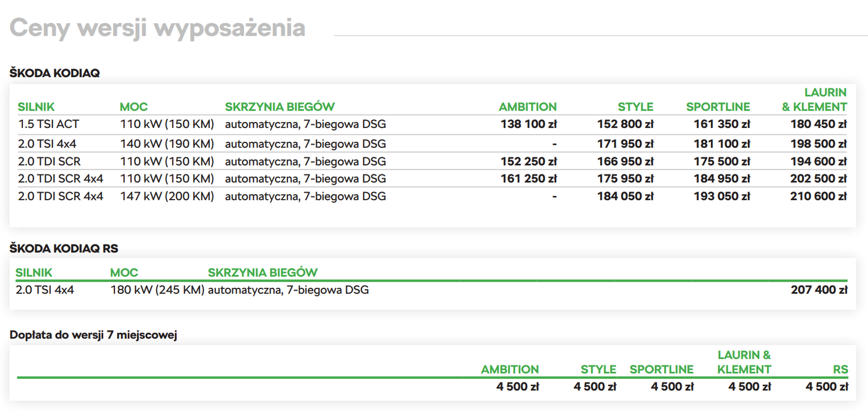Click the RS column header in surcharge table
Viewport: 868px width, 416px height.
coord(840,370)
